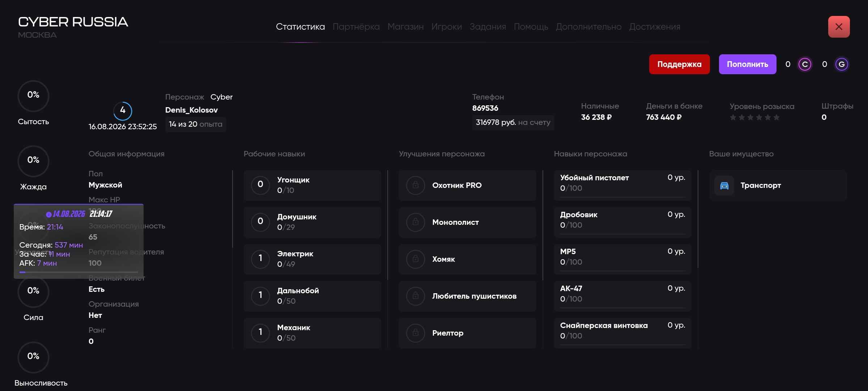This screenshot has width=868, height=391.
Task: Select the Любитель пушистиков upgrade
Action: coord(467,296)
